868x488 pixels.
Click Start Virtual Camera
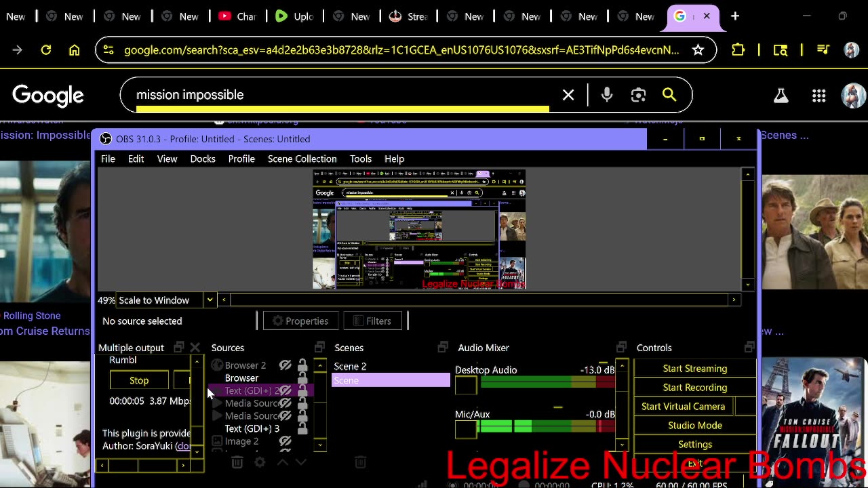point(684,407)
